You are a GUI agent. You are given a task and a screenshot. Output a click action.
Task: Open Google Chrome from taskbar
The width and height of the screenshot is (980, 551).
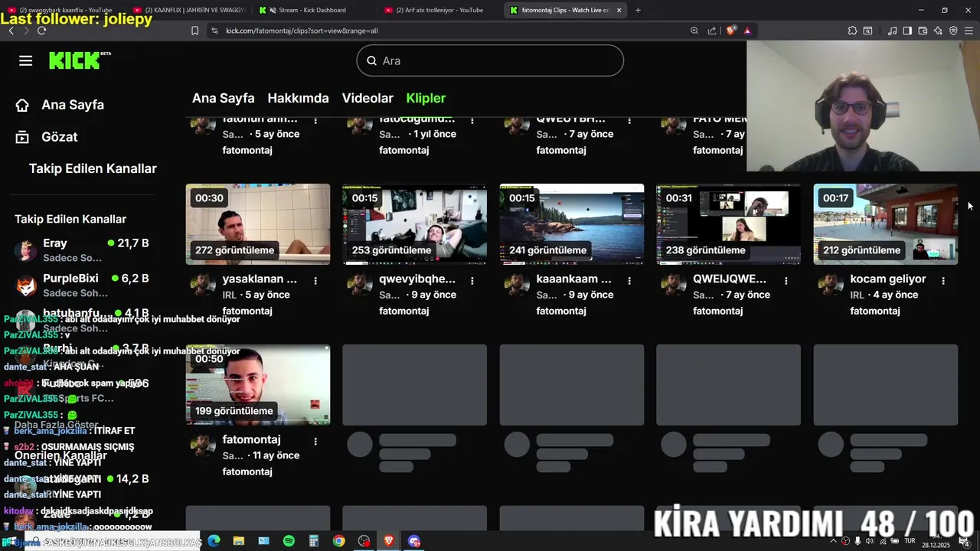coord(338,541)
